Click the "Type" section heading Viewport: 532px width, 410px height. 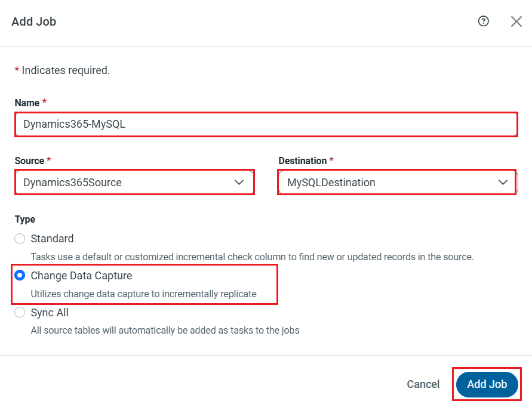click(25, 220)
